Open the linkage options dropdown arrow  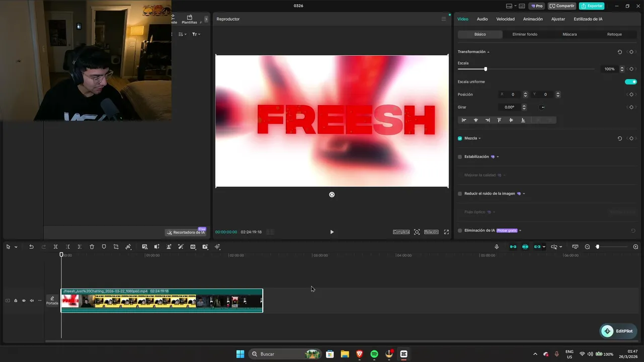(x=544, y=247)
